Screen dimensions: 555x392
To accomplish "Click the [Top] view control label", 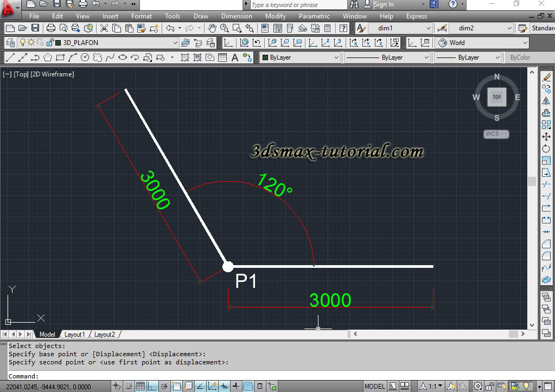I will [21, 74].
